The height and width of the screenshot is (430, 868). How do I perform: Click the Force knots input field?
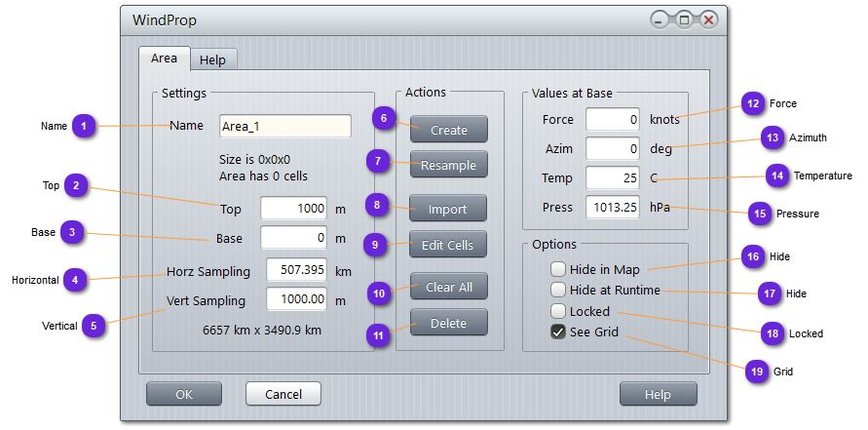coord(612,120)
